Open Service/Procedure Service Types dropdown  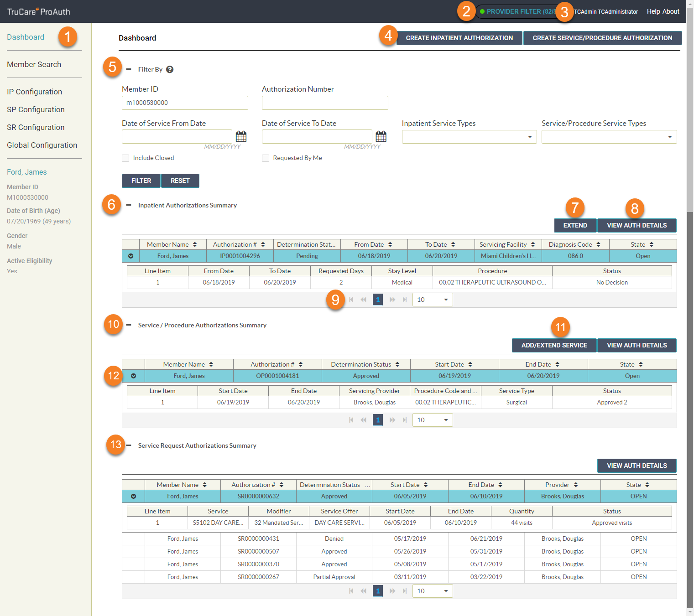609,137
